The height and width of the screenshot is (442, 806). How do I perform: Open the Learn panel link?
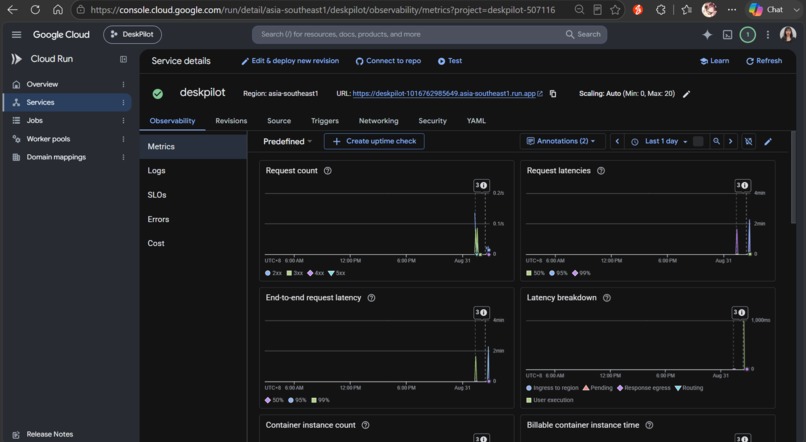point(715,61)
